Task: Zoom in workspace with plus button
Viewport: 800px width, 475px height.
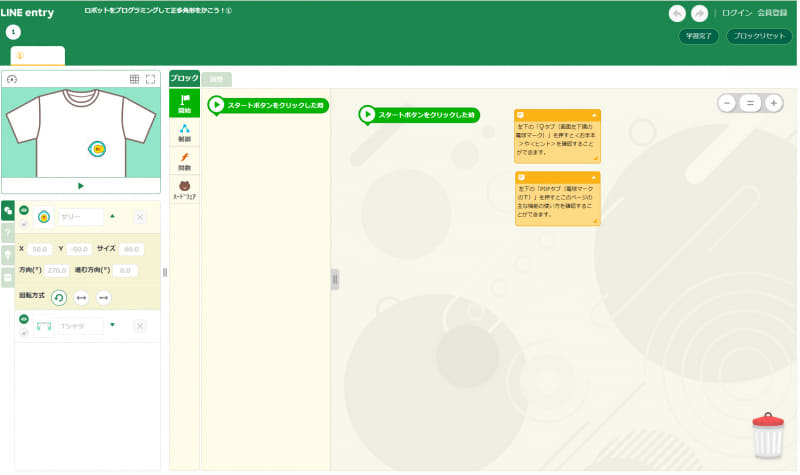Action: [x=773, y=103]
